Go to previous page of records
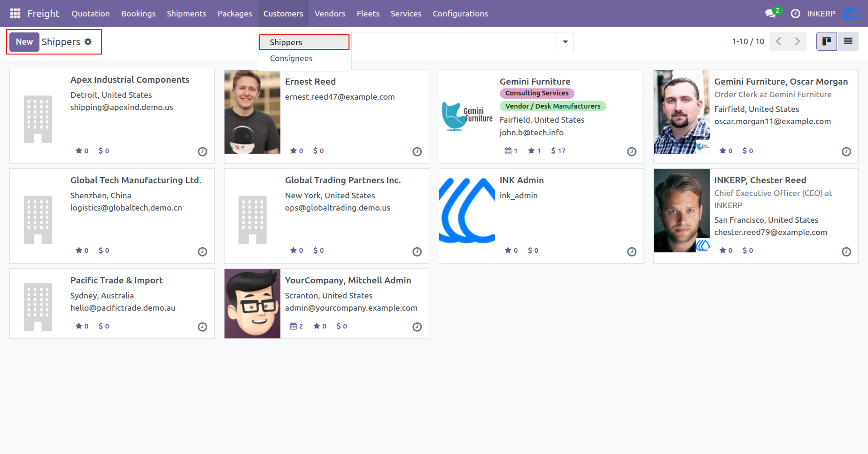Viewport: 868px width, 454px height. 779,41
